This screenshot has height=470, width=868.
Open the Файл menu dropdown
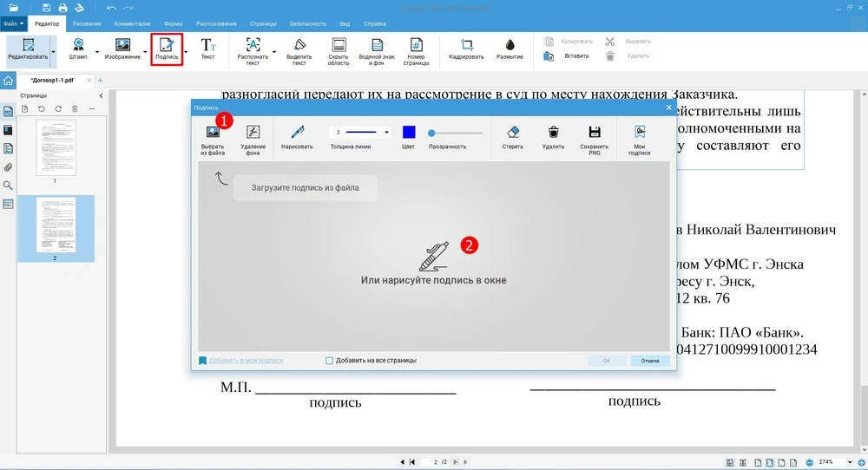click(13, 23)
